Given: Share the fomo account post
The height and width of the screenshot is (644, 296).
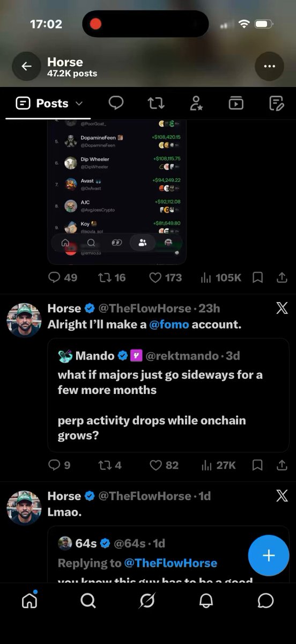Looking at the screenshot, I should [x=282, y=465].
